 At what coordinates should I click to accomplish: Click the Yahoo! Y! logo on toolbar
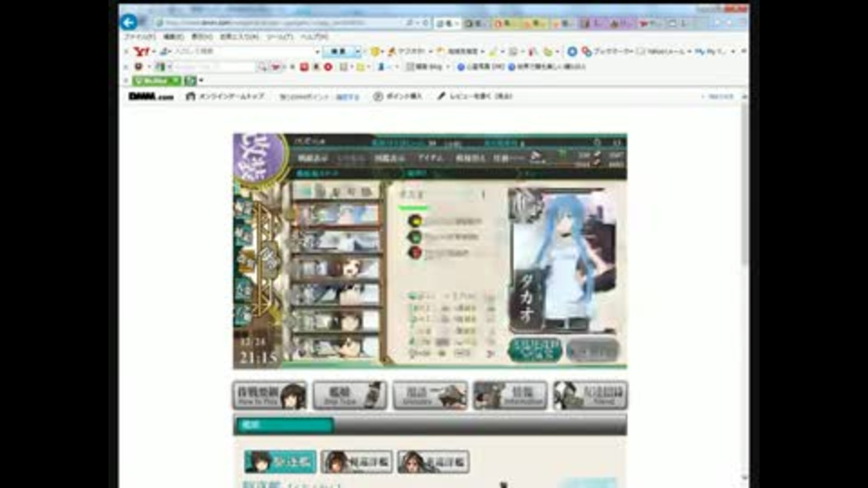click(142, 52)
